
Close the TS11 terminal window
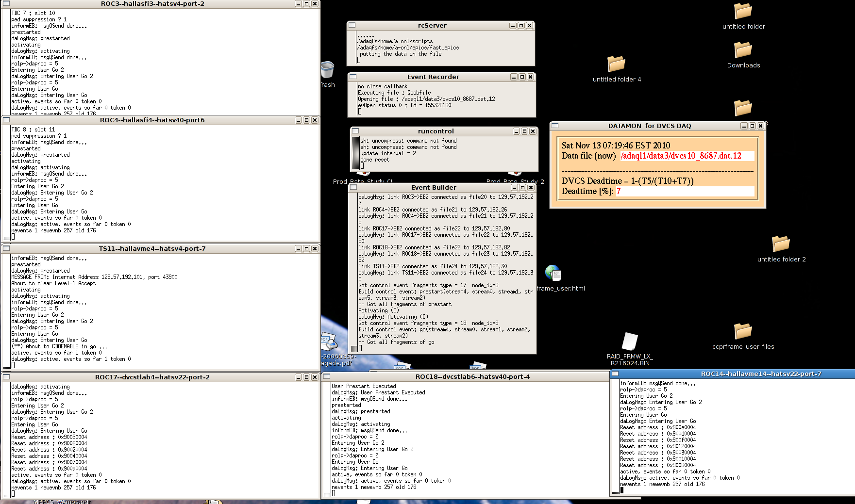pos(315,249)
